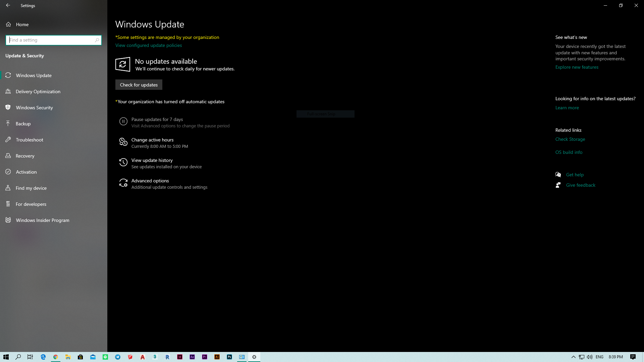644x362 pixels.
Task: Click Pause updates for 7 days
Action: 174,122
